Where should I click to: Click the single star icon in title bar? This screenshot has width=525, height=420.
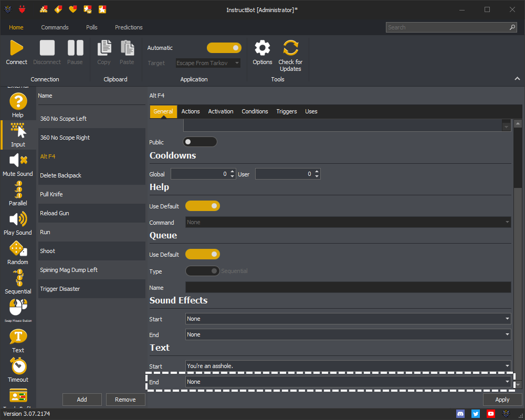[x=102, y=9]
